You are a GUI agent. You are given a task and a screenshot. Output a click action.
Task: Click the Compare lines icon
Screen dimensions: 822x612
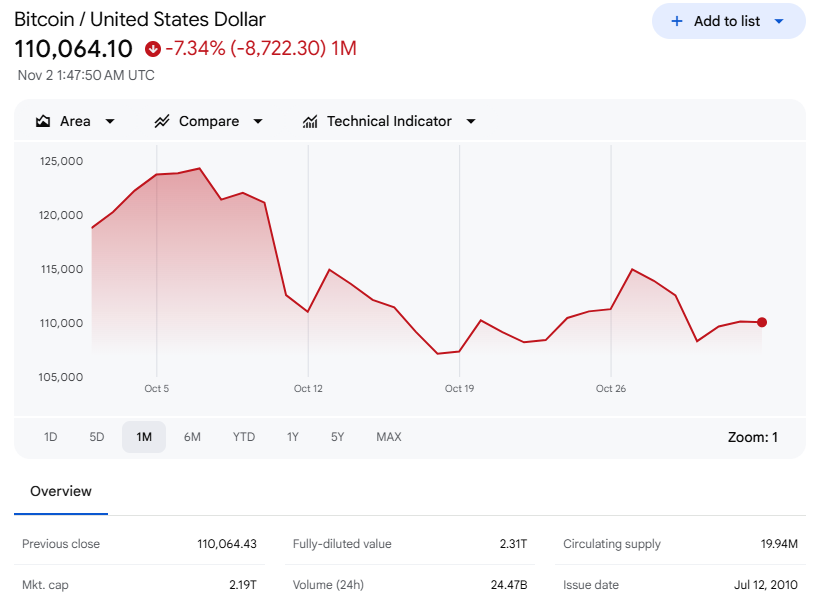click(162, 121)
